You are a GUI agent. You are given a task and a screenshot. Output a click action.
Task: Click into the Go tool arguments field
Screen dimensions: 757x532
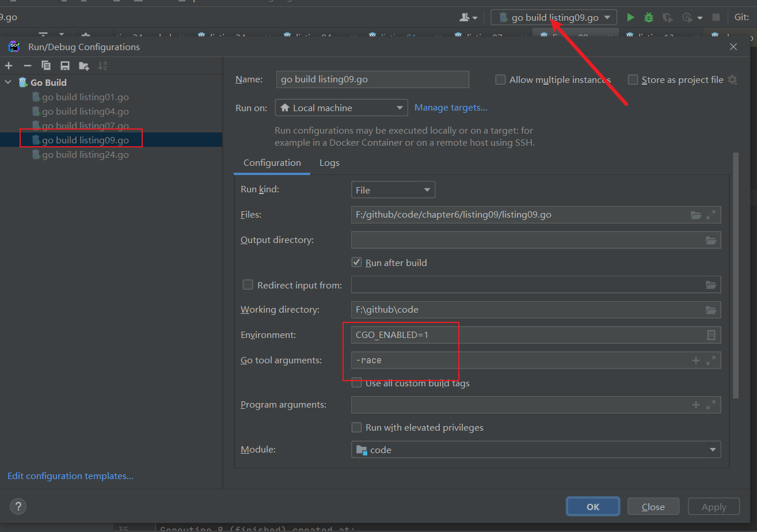click(x=518, y=360)
